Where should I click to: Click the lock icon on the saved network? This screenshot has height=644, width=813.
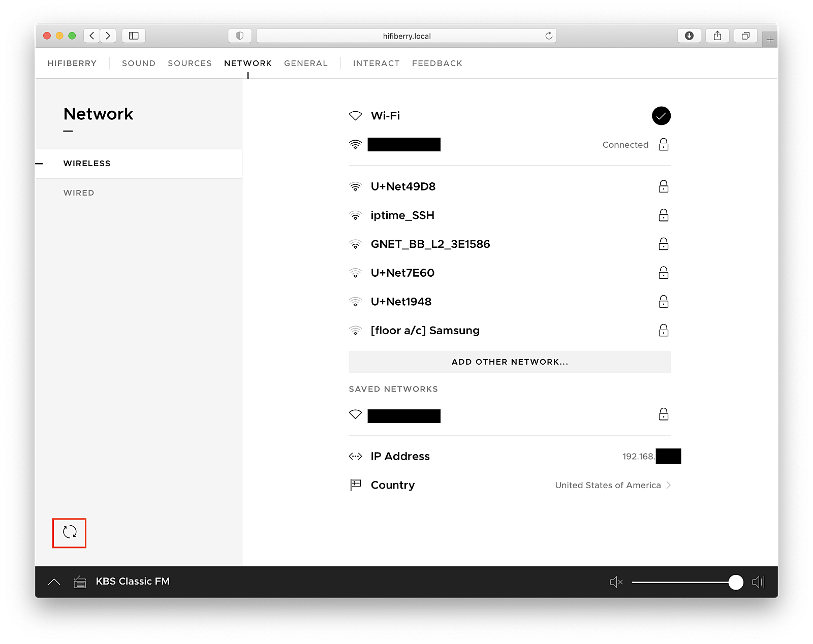coord(664,414)
